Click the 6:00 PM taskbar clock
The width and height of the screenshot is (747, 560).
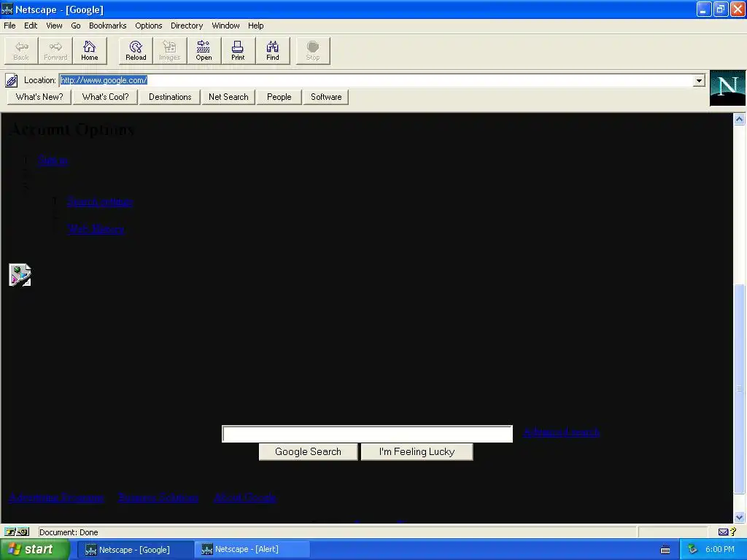point(720,550)
